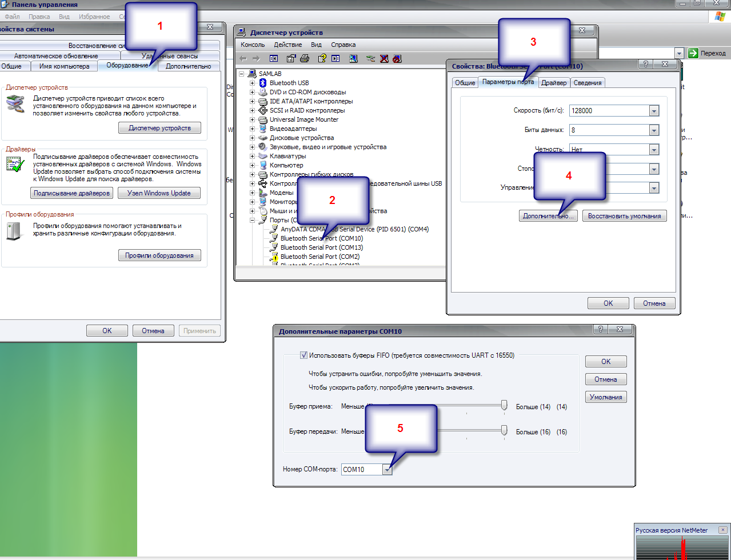Select 'Bluetooth Serial Port (COM13)' in the tree

click(x=321, y=247)
